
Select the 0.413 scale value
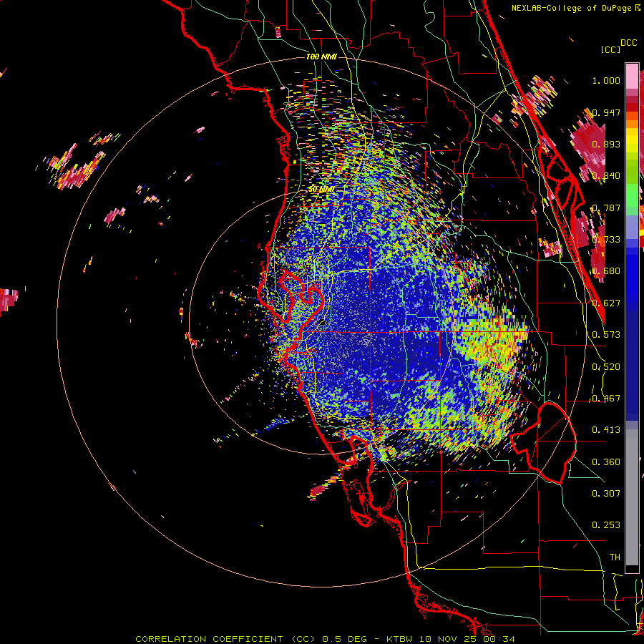[x=606, y=430]
